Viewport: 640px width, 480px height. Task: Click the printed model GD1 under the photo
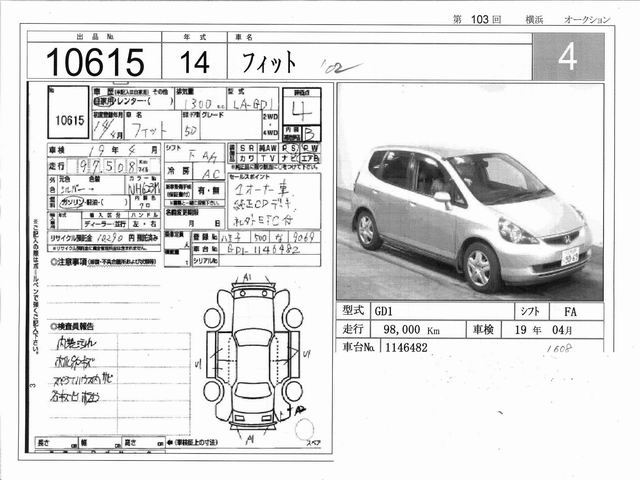coord(383,311)
